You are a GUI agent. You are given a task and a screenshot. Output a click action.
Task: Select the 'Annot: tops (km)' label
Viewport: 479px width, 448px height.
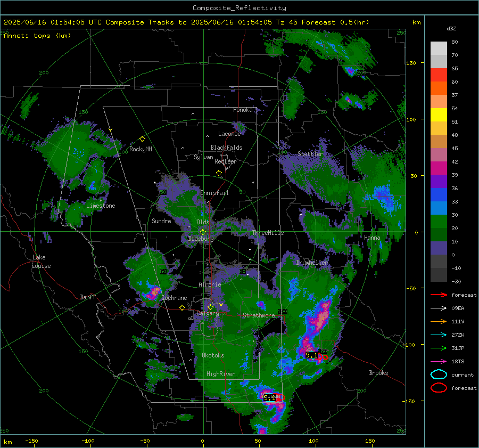coord(37,36)
